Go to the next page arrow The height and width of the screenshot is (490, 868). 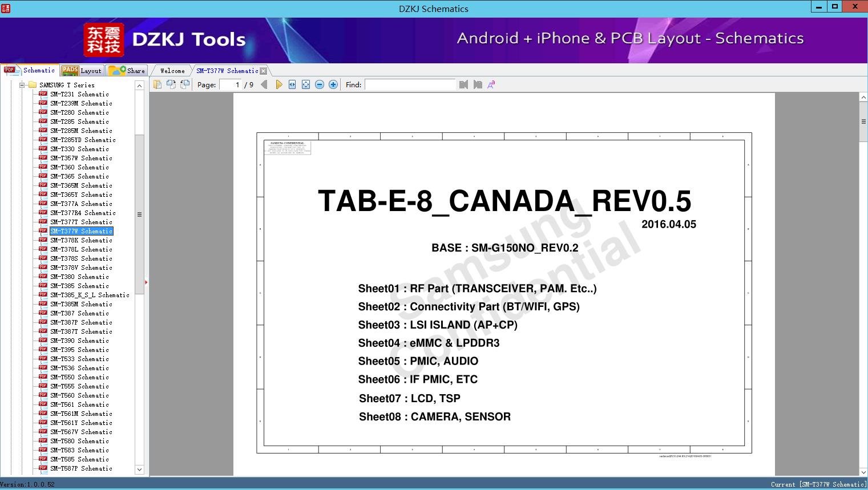[x=278, y=84]
